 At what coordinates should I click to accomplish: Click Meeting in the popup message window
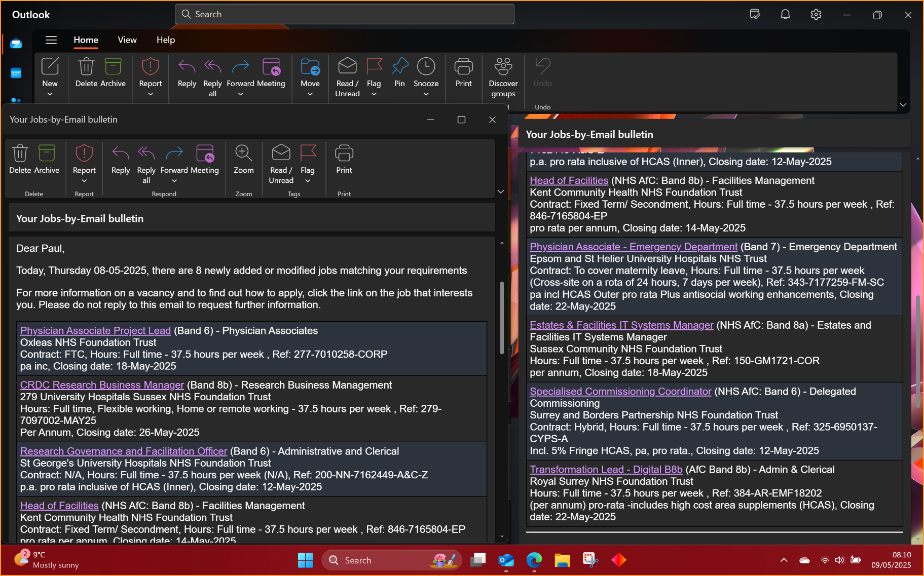205,159
